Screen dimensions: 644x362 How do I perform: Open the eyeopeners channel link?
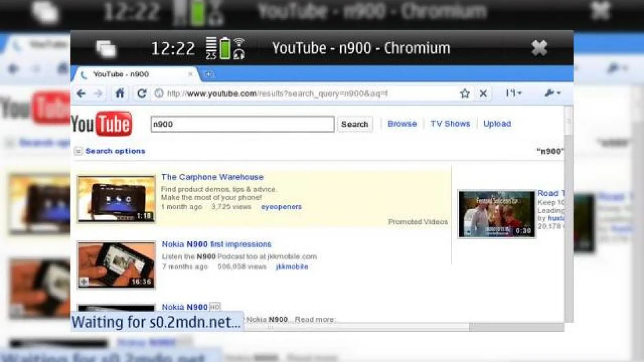[281, 207]
